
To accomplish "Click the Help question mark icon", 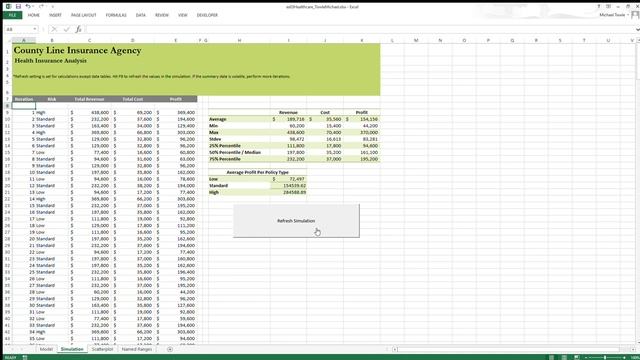I will 598,7.
